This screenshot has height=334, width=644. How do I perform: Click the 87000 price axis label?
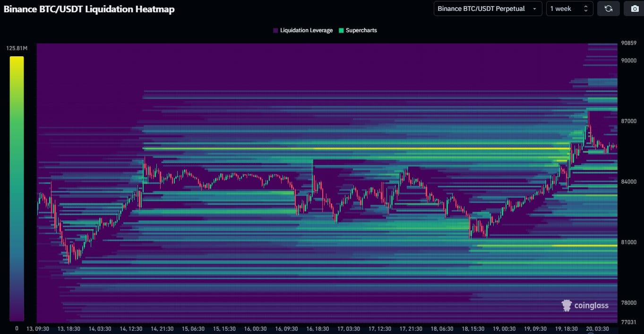pos(628,121)
